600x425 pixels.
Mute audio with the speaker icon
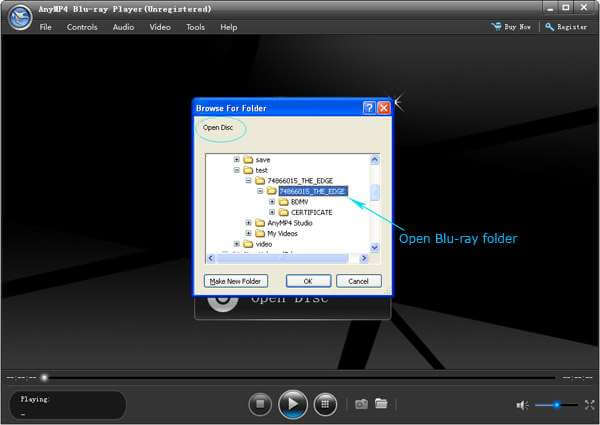[522, 405]
